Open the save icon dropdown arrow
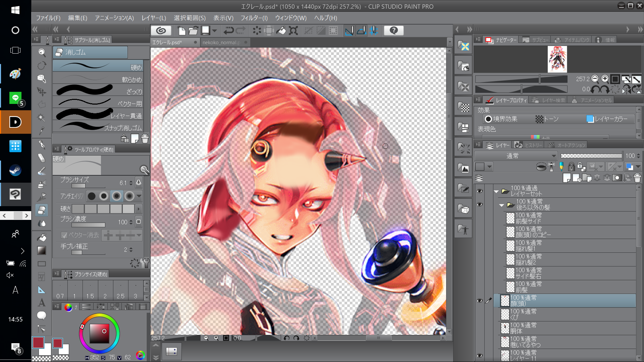 (214, 31)
